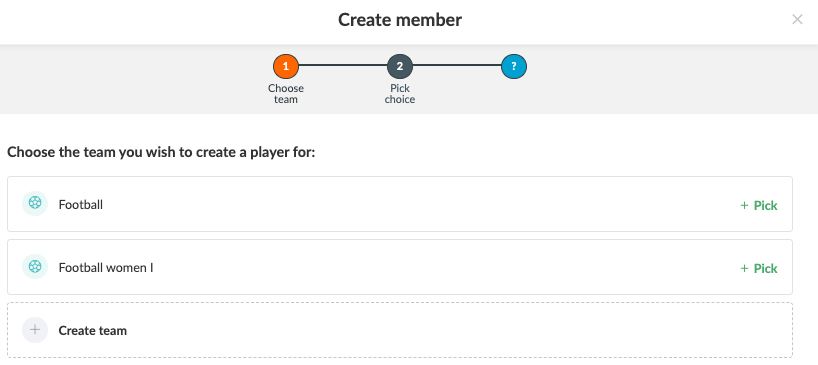Image resolution: width=818 pixels, height=365 pixels.
Task: Open the blue question mark step
Action: tap(514, 66)
